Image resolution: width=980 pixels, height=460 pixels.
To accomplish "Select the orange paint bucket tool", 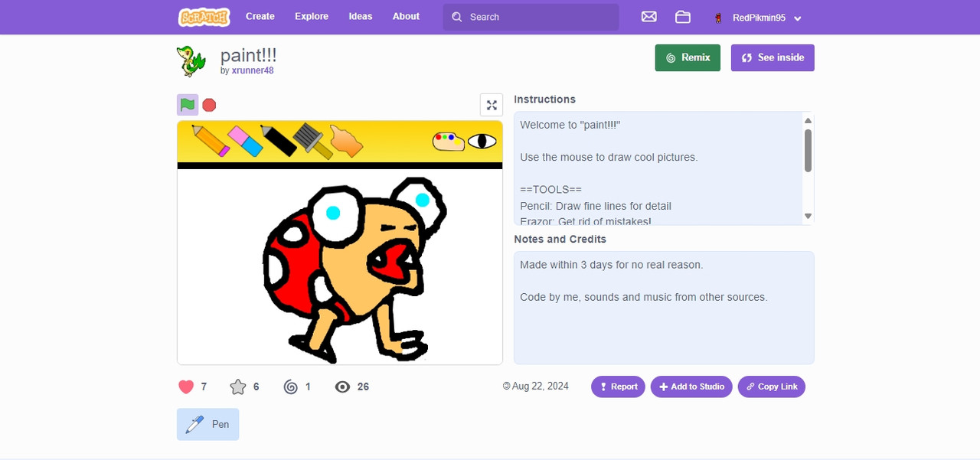I will point(345,142).
